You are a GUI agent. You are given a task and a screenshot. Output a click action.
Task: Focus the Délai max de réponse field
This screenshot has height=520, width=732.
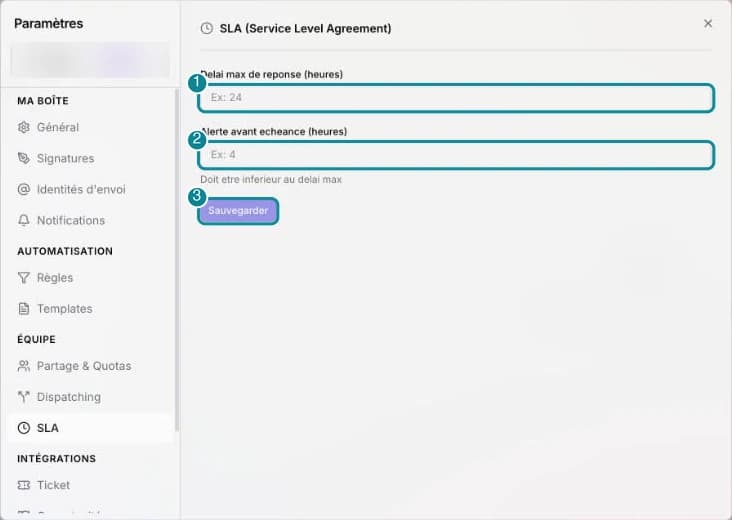(456, 98)
